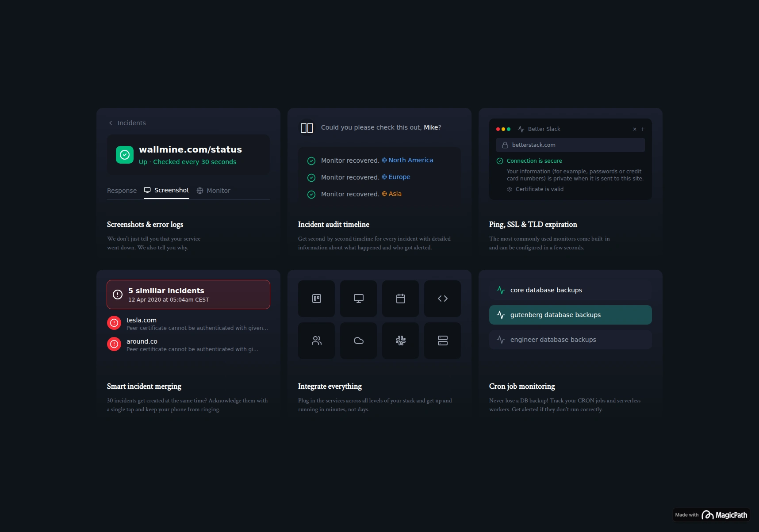The height and width of the screenshot is (532, 759).
Task: Open the around.co incident entry
Action: [x=188, y=345]
